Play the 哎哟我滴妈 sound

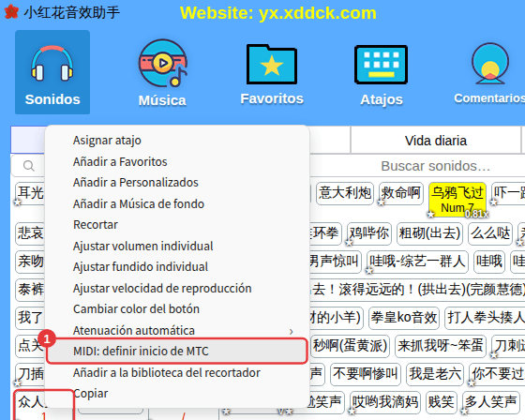coord(385,402)
